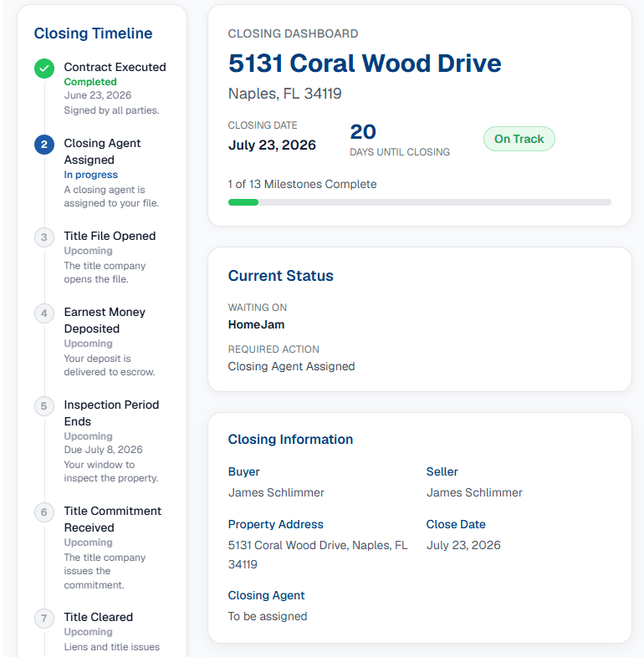Click the CLOSING DASHBOARD label
The width and height of the screenshot is (644, 657).
point(293,33)
